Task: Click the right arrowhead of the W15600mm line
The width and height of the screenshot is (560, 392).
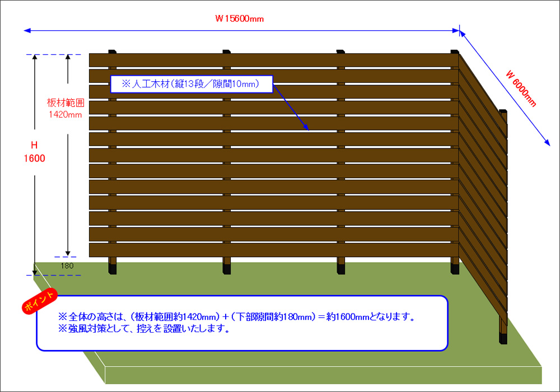Action: [455, 30]
